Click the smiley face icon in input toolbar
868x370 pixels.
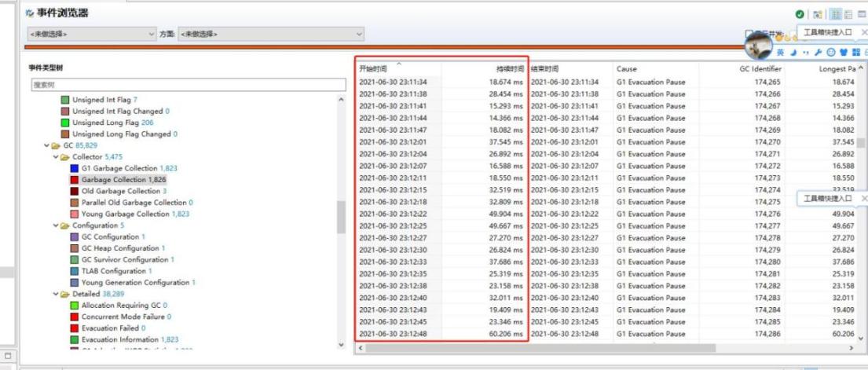[x=830, y=52]
